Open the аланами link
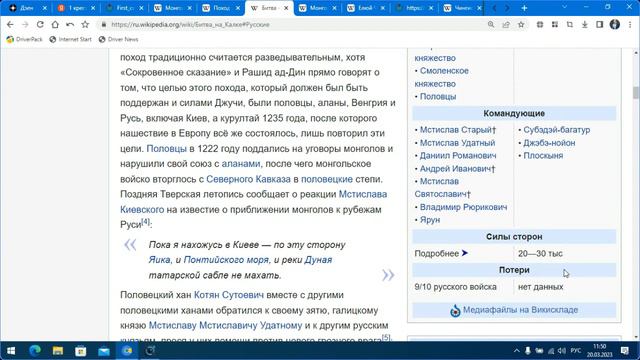 (241, 164)
